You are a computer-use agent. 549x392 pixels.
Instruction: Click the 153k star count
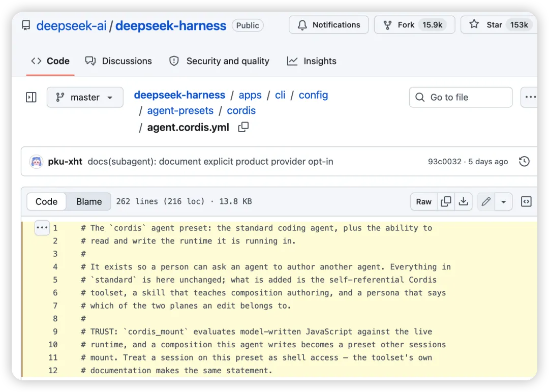tap(519, 25)
